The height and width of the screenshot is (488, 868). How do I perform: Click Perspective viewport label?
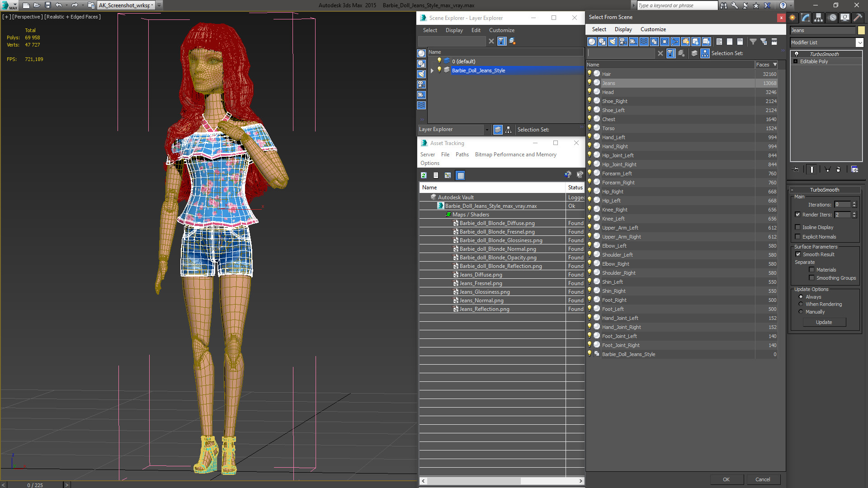click(x=28, y=17)
